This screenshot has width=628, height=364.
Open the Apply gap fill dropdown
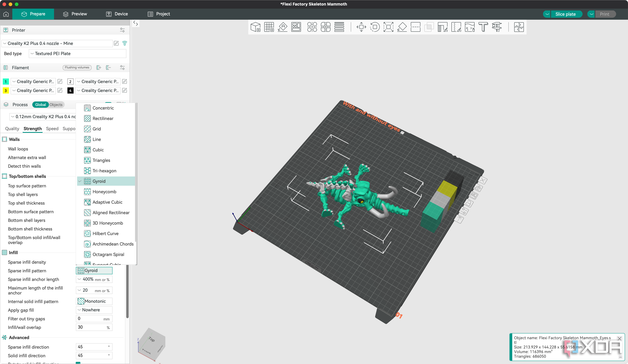[94, 310]
